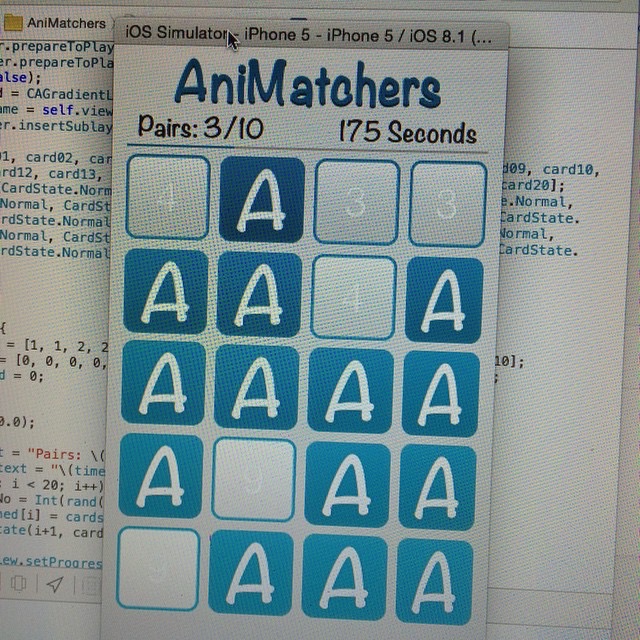640x640 pixels.
Task: Flip the dark blue A card in the first row
Action: click(x=262, y=200)
